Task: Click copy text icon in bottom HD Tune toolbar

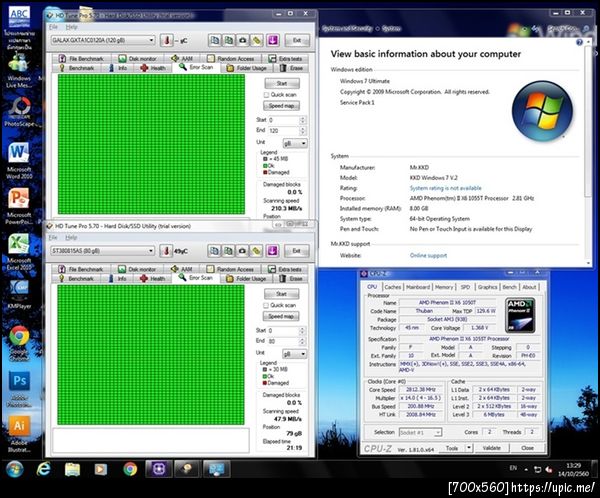Action: coord(214,251)
